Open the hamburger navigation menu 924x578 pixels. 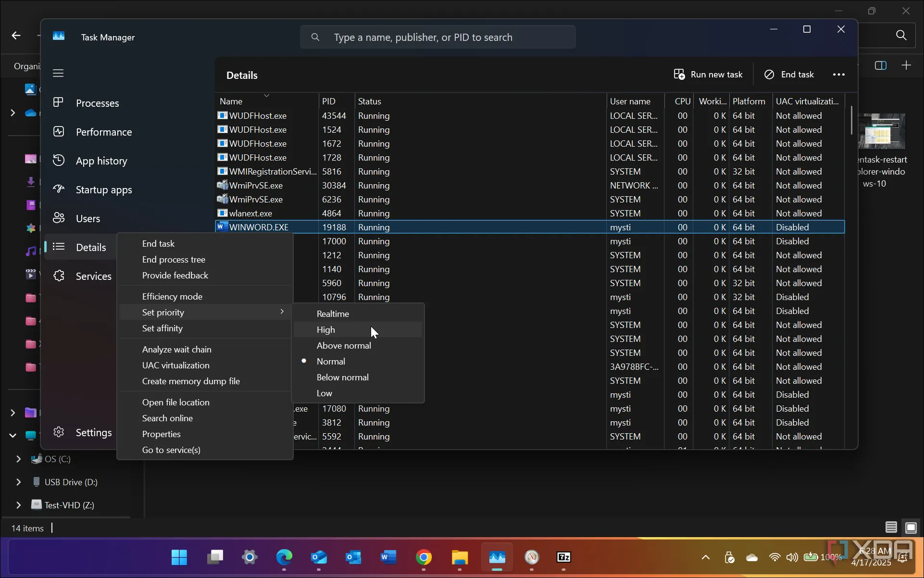tap(58, 73)
